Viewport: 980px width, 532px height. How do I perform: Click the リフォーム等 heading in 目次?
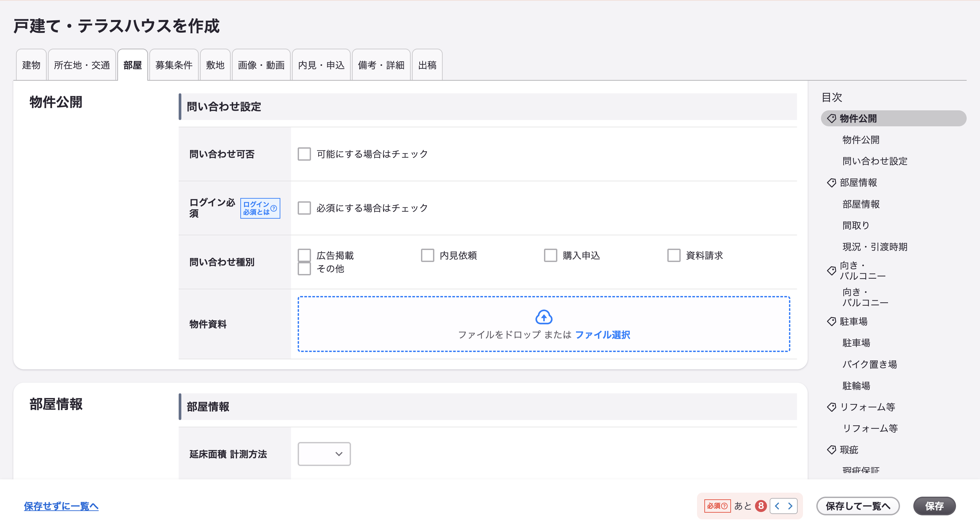tap(867, 407)
